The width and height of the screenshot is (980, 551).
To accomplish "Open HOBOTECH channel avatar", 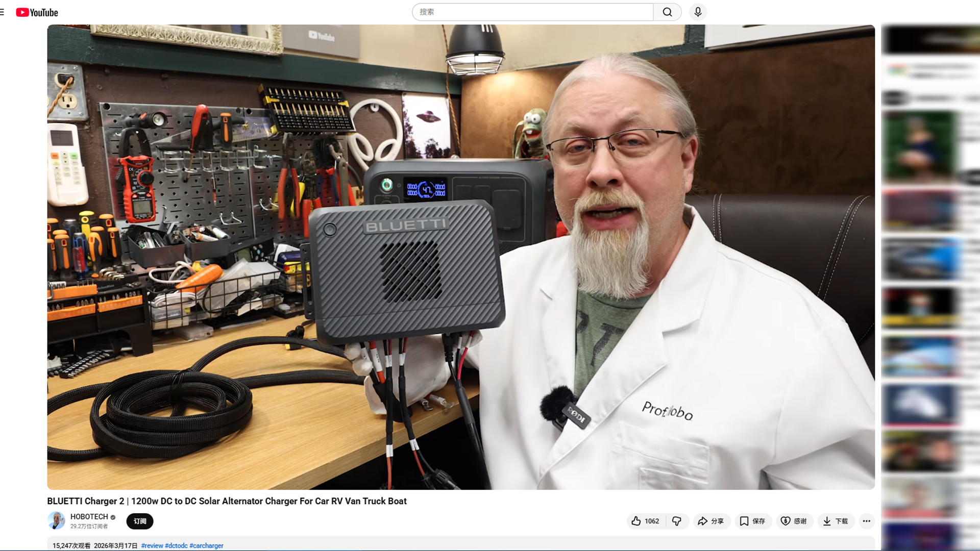I will coord(56,520).
